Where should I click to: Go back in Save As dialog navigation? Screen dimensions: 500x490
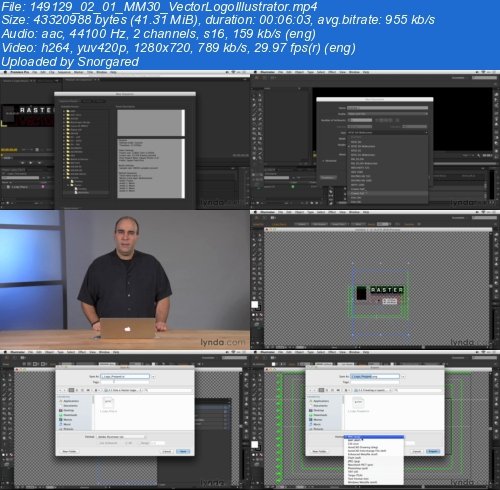pyautogui.click(x=60, y=390)
